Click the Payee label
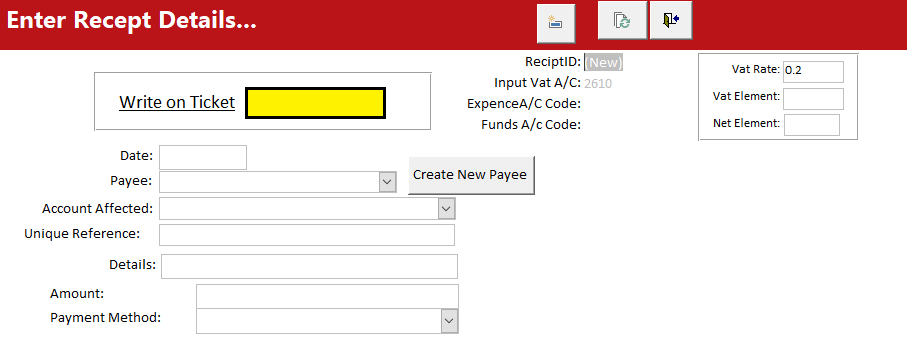This screenshot has height=361, width=907. point(131,180)
